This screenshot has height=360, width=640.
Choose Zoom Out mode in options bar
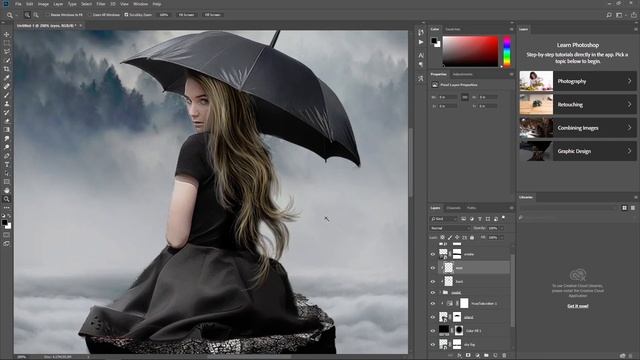pos(36,15)
